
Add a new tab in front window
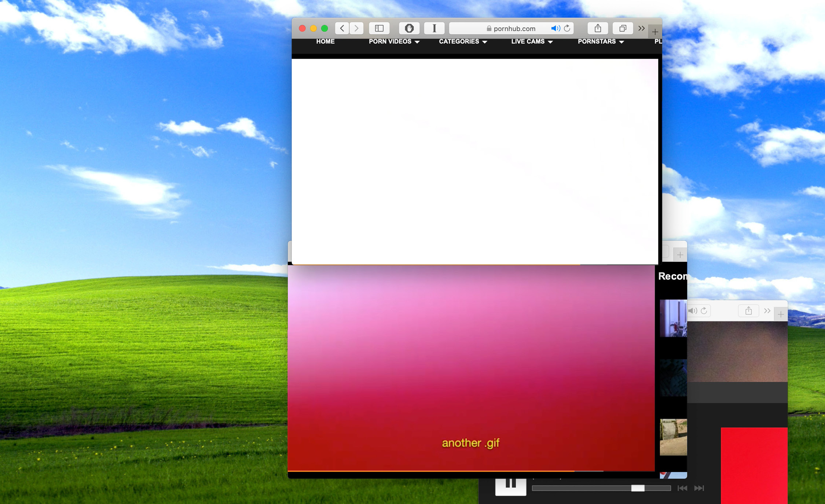pos(655,32)
